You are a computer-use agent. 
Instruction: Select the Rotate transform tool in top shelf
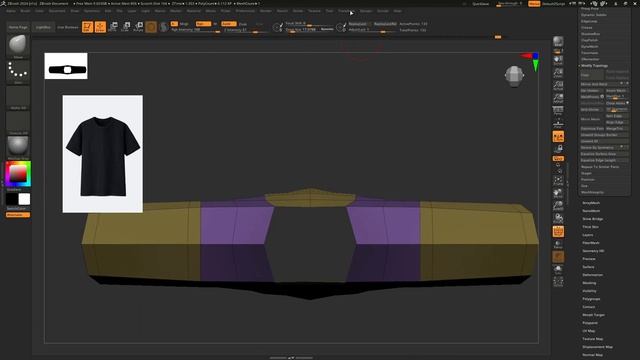point(138,27)
